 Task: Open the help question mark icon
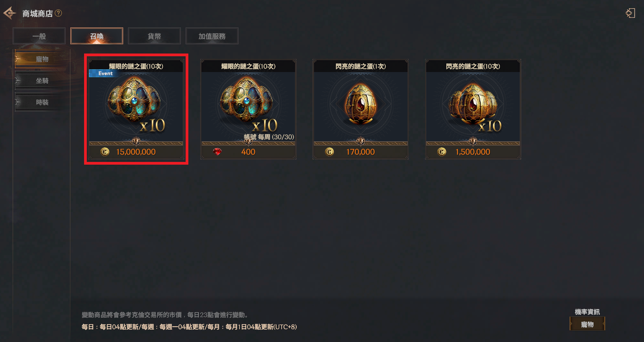58,13
